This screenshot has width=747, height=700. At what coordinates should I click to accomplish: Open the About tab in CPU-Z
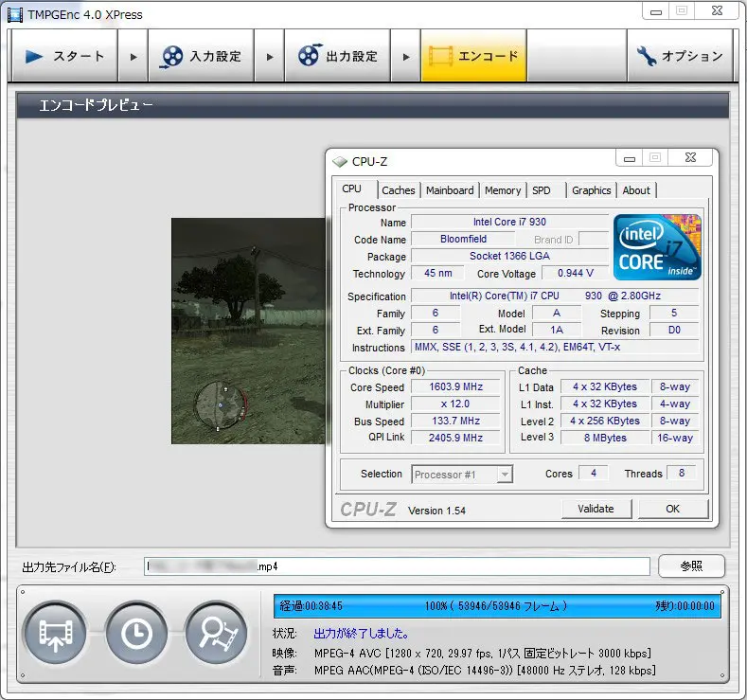point(636,190)
